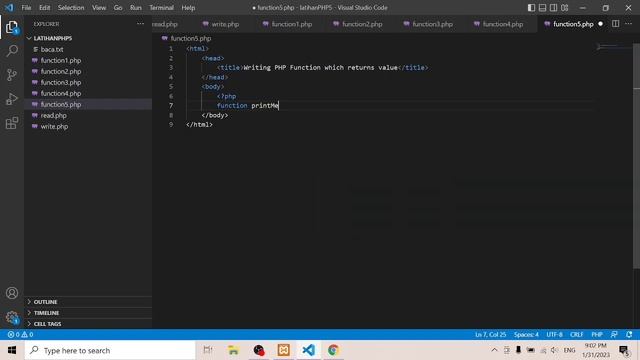Open the Help menu
Viewport: 640px width, 360px height.
click(188, 8)
